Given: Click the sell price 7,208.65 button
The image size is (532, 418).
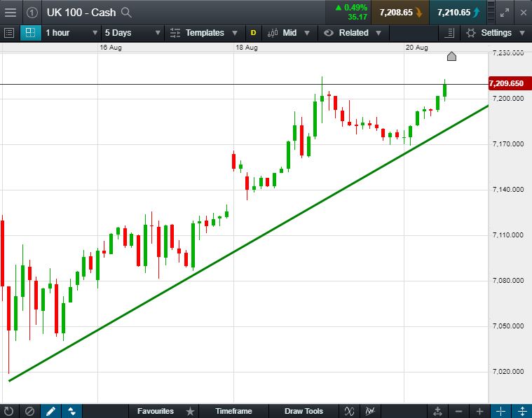Looking at the screenshot, I should click(401, 13).
